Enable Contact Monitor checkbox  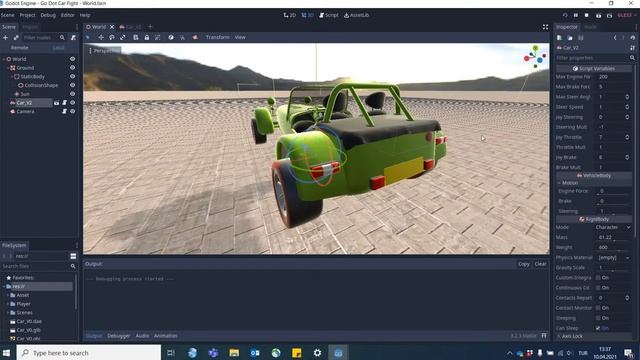pyautogui.click(x=598, y=308)
